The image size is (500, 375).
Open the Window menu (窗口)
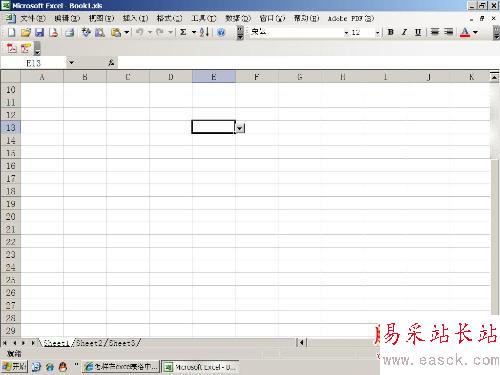[272, 19]
